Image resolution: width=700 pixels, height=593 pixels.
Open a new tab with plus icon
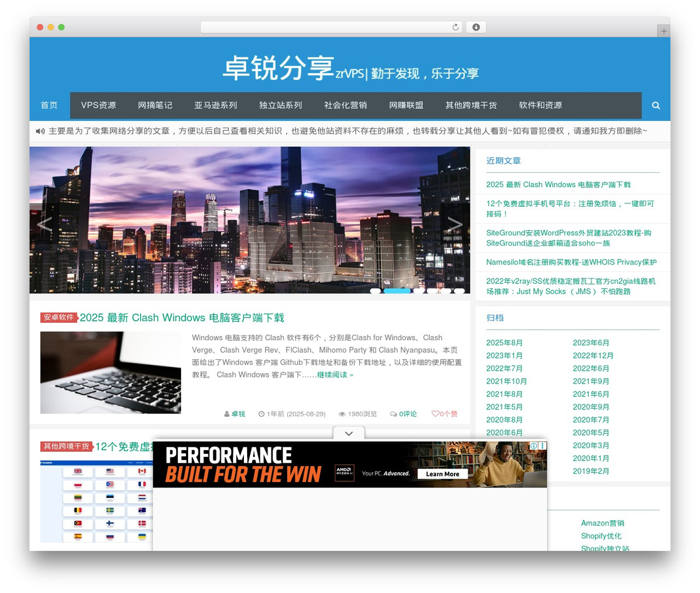(663, 31)
